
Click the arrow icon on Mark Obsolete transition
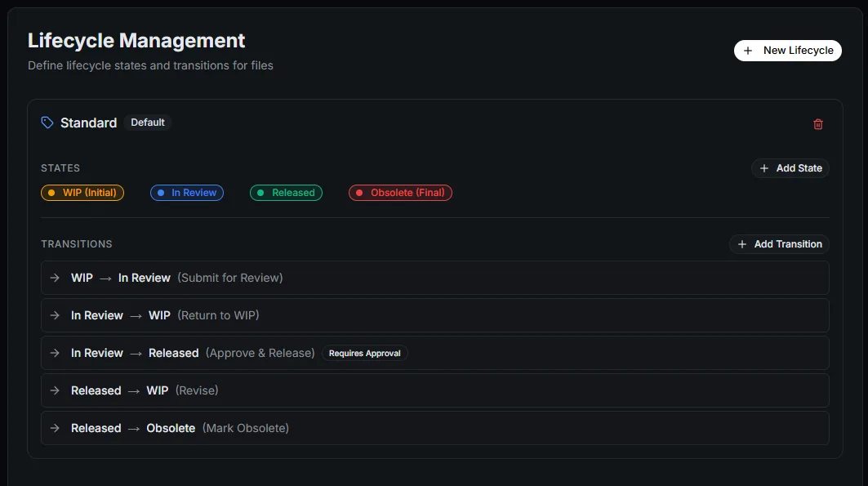click(x=55, y=428)
